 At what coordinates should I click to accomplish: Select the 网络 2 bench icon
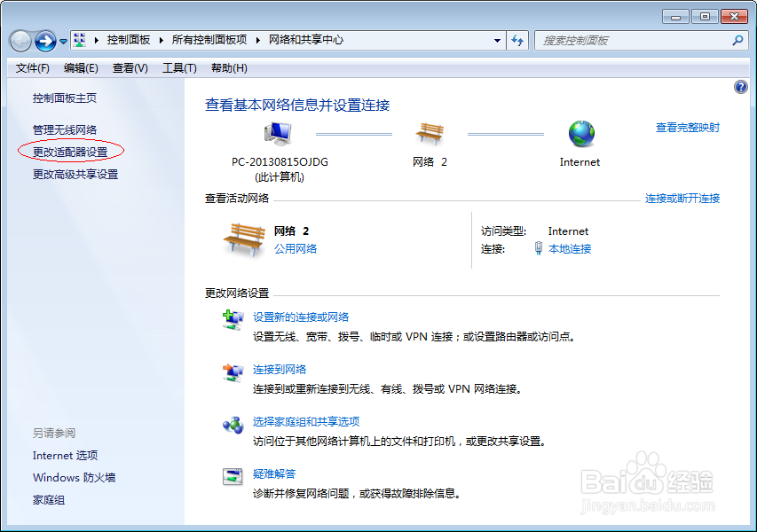[431, 135]
